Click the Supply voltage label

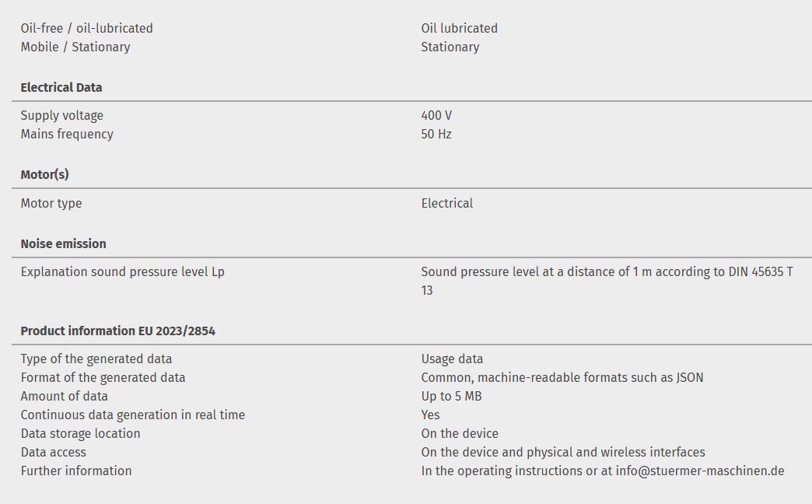[x=61, y=115]
